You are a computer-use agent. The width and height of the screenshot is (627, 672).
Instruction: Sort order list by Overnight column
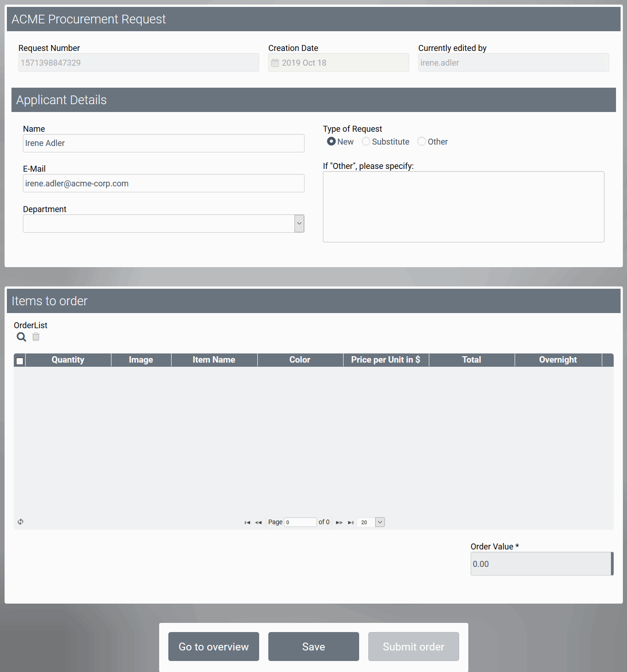(x=558, y=360)
